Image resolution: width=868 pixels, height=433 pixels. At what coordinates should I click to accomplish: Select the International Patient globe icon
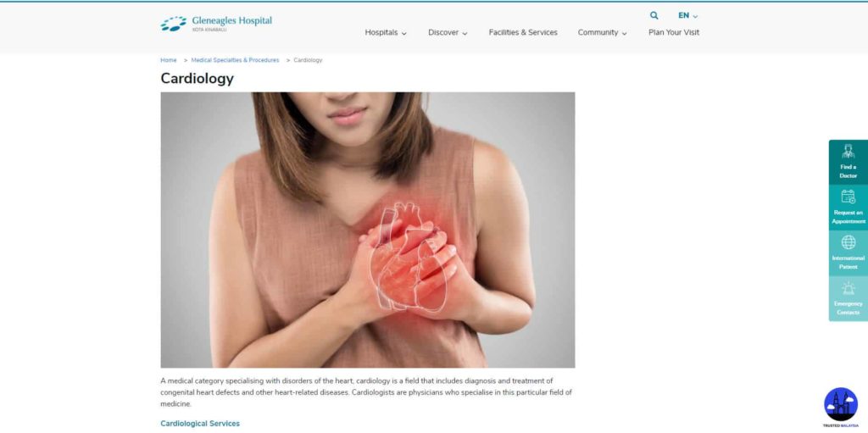[x=848, y=242]
